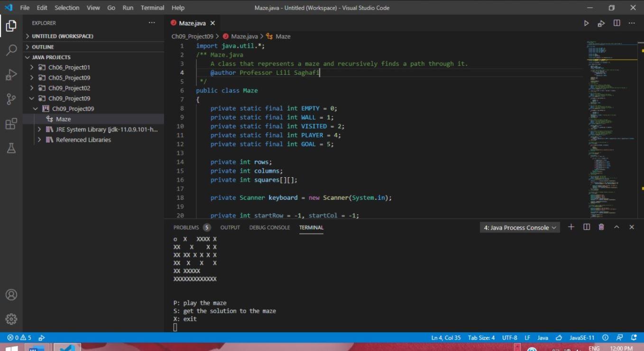The height and width of the screenshot is (351, 644).
Task: Switch to the Problems tab
Action: tap(186, 227)
